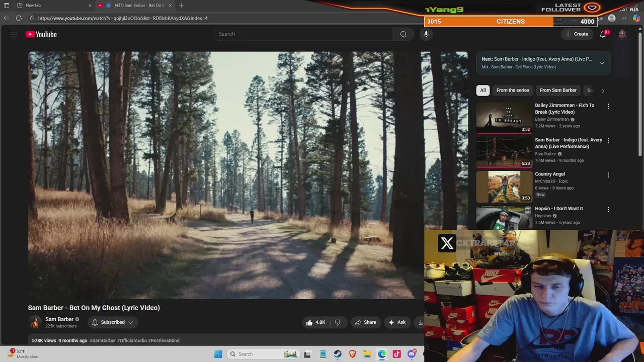This screenshot has width=644, height=362.
Task: Open Discord from the taskbar
Action: point(412,354)
